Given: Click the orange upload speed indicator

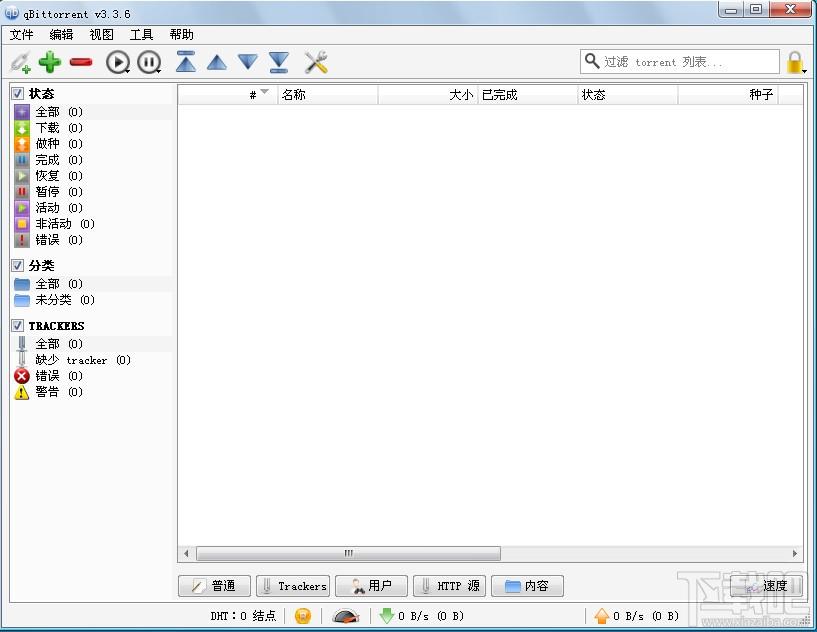Looking at the screenshot, I should point(601,616).
